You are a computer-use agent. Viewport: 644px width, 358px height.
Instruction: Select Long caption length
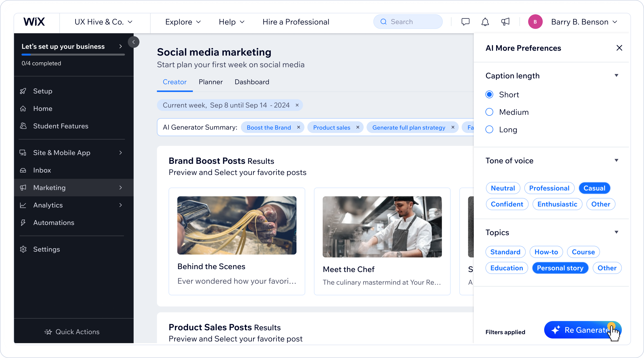click(489, 130)
